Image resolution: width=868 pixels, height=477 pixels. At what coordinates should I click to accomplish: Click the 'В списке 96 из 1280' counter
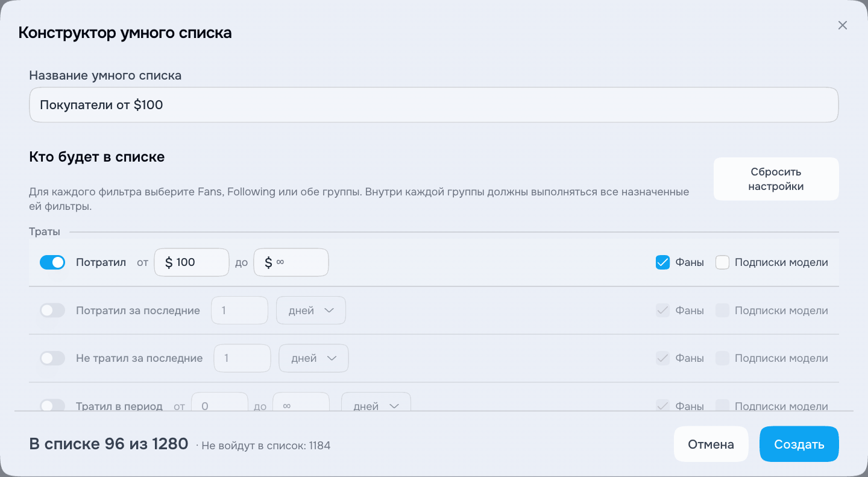(108, 444)
